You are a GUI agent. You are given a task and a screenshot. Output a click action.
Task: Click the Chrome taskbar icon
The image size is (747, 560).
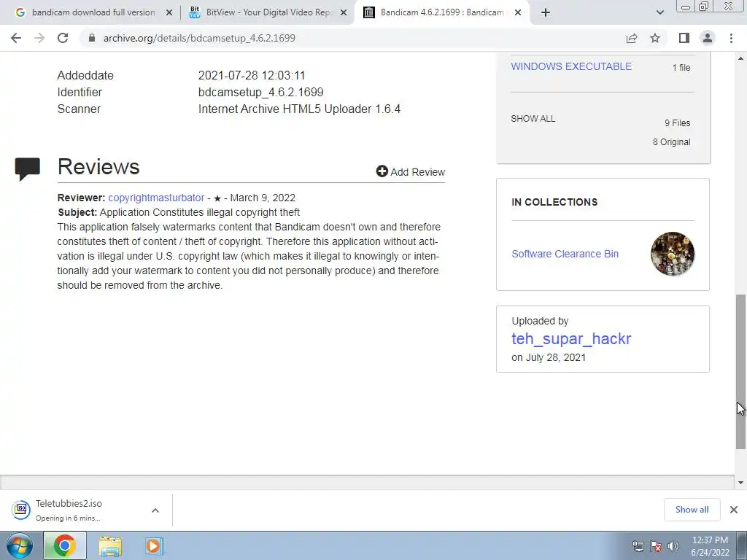point(65,545)
